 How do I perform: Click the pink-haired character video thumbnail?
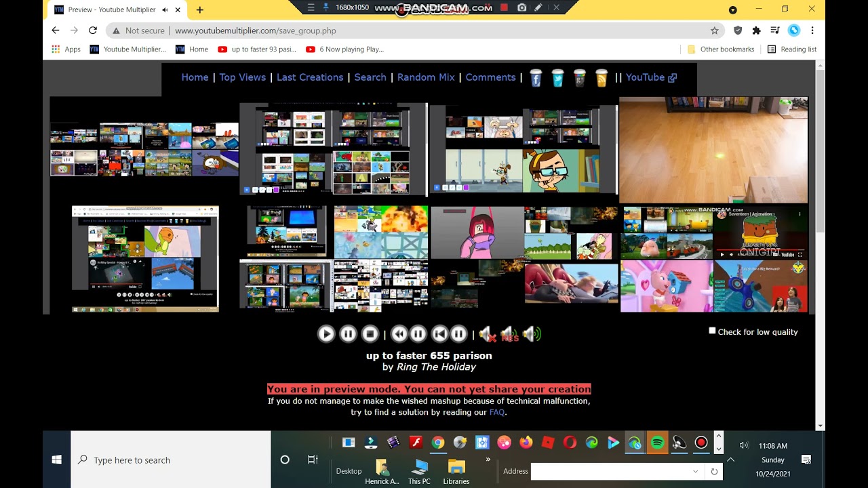point(477,232)
